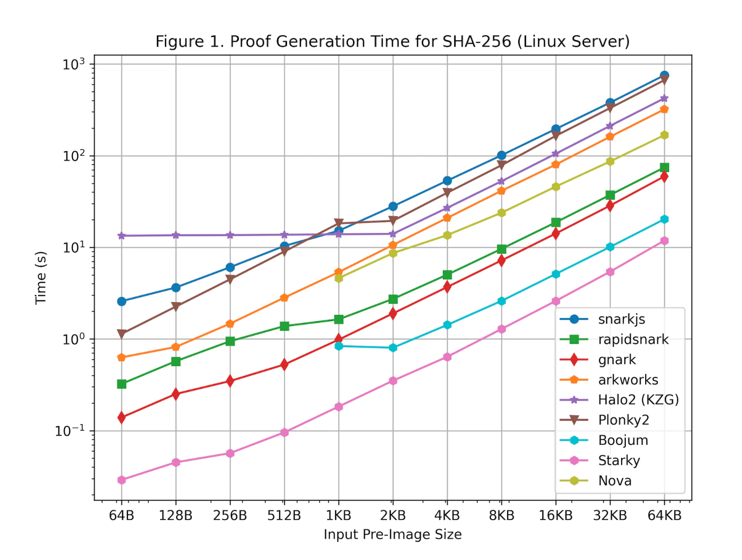Click the 10³ y-axis tick label
742x560 pixels.
(74, 64)
